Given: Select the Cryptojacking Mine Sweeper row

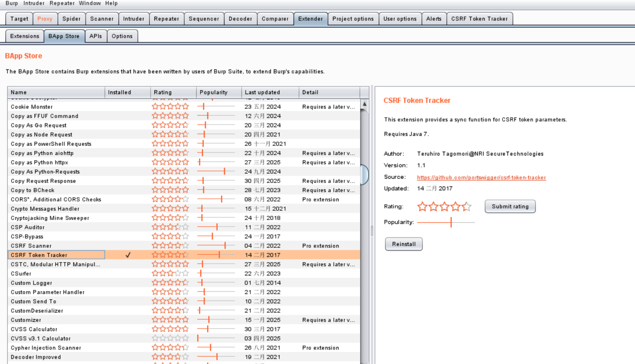Looking at the screenshot, I should [184, 218].
